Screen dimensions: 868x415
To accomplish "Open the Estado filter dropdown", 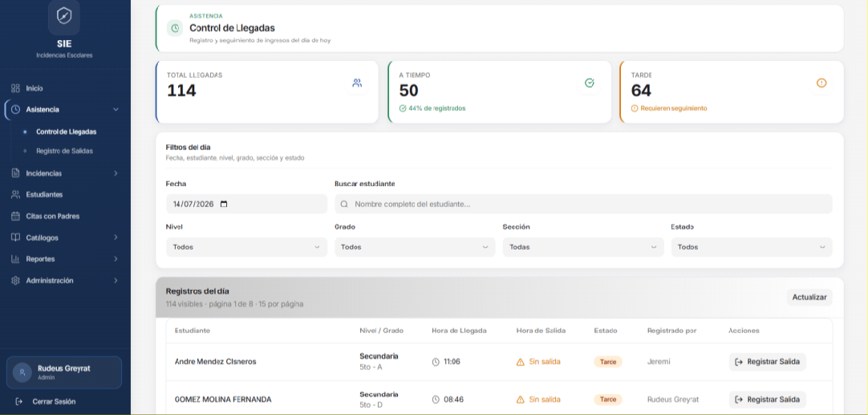I will 752,247.
